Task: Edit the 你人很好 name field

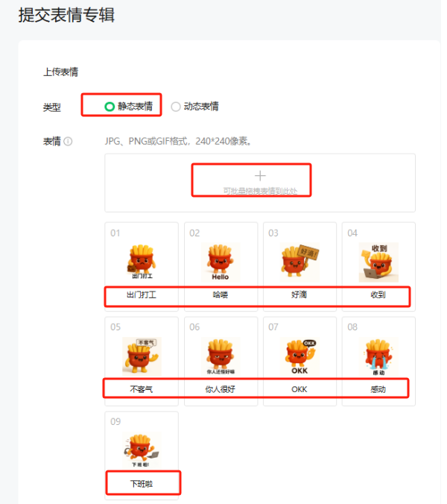Action: 221,389
